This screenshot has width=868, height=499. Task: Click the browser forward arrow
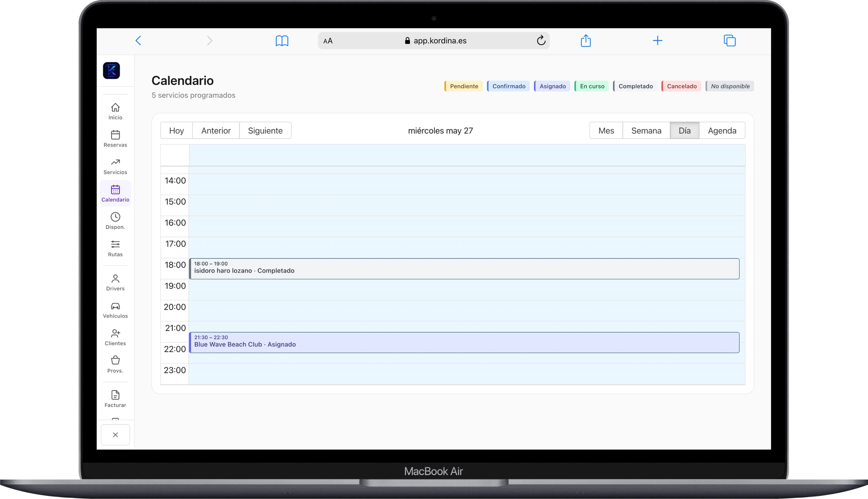(x=210, y=41)
